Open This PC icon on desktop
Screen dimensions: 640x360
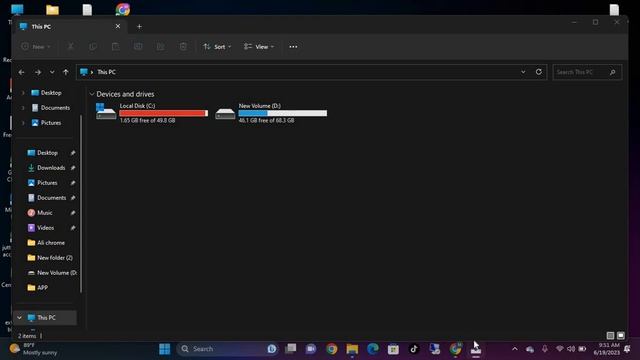(17, 9)
